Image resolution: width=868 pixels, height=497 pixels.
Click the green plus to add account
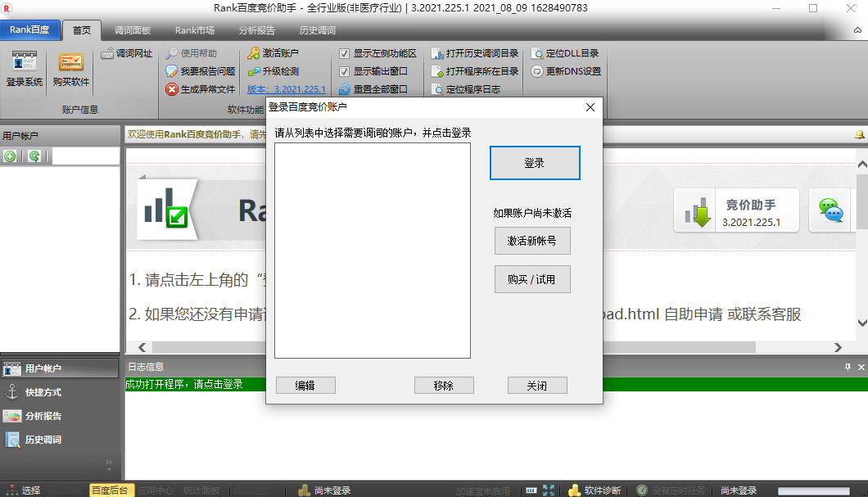click(x=10, y=156)
